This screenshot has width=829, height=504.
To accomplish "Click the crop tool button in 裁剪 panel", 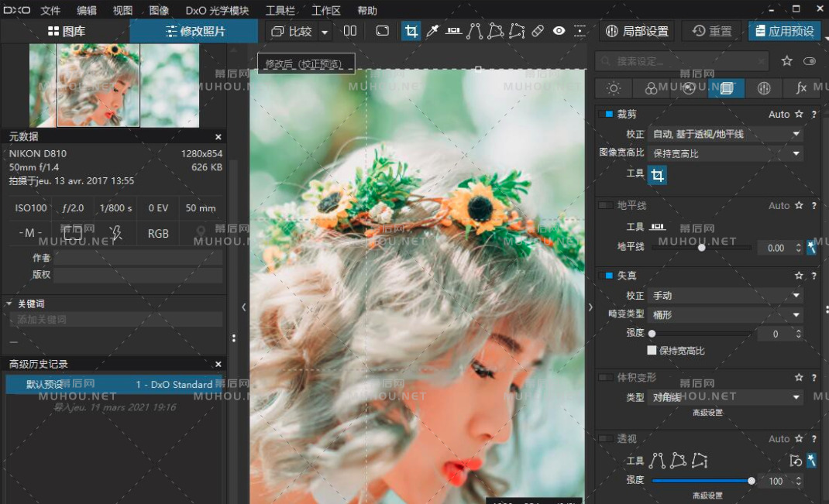I will coord(657,175).
